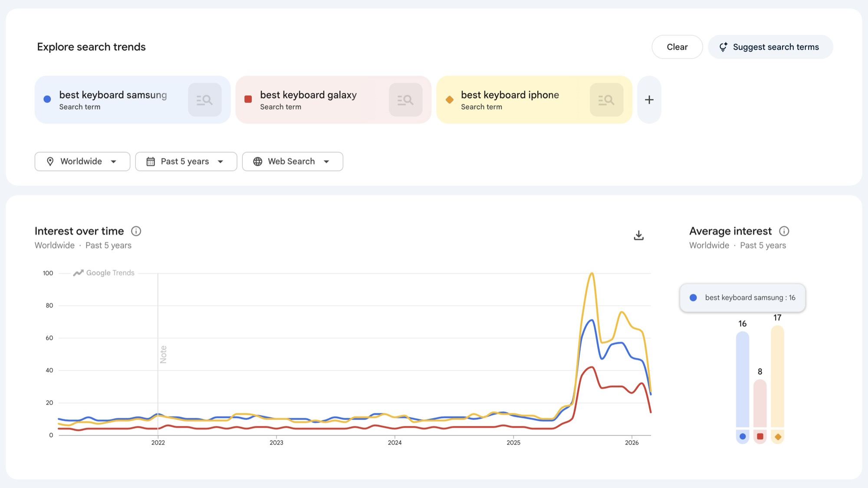868x488 pixels.
Task: Click the Google Trends watermark logo
Action: 103,272
